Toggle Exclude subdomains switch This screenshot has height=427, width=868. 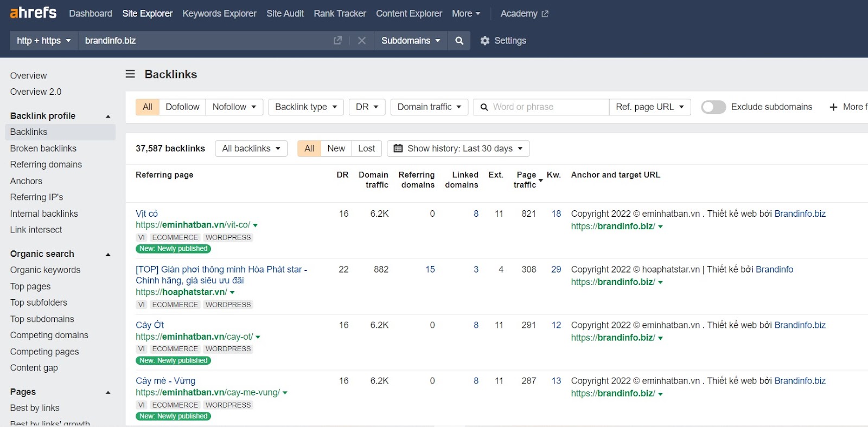click(713, 107)
